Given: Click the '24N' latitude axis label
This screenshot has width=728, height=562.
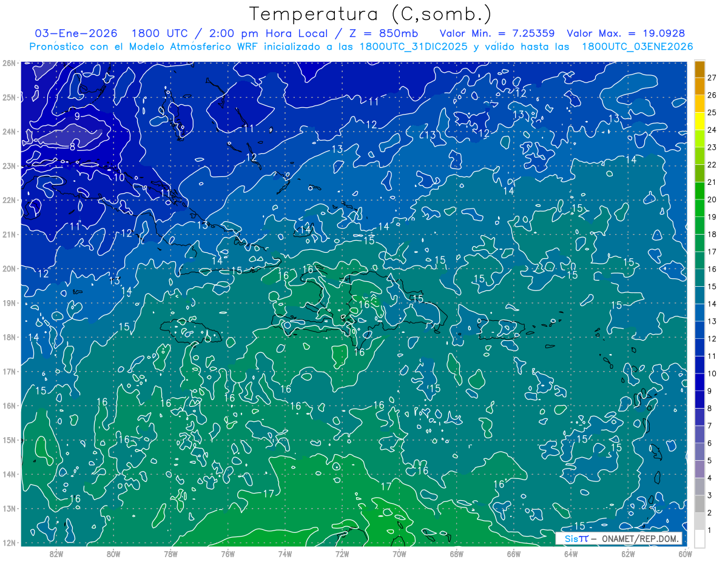Looking at the screenshot, I should (8, 132).
